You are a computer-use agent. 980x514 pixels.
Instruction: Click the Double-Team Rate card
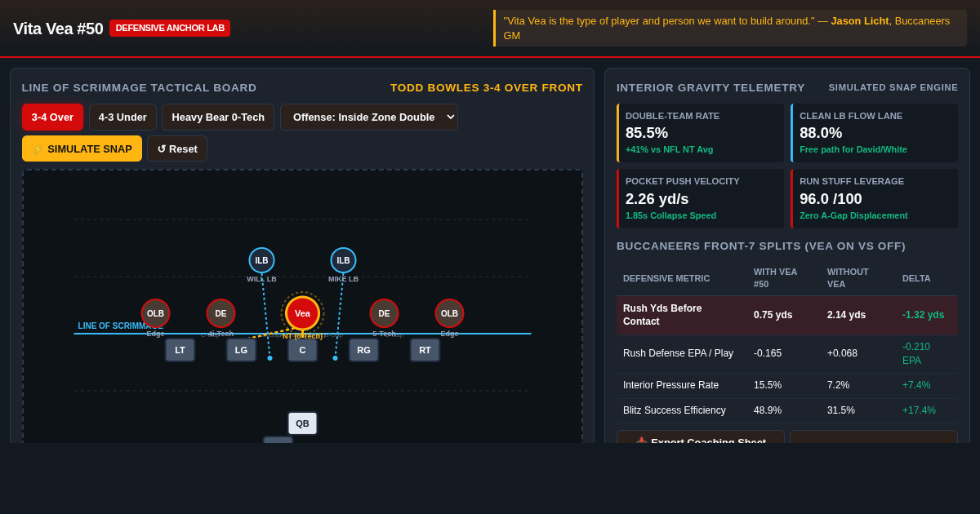click(701, 133)
